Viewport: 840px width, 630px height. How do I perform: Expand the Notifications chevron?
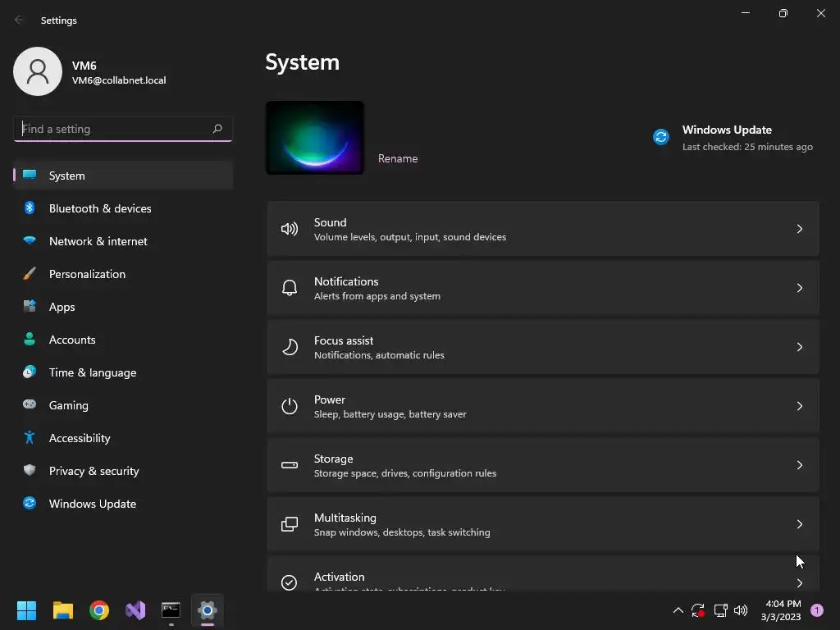(x=799, y=288)
